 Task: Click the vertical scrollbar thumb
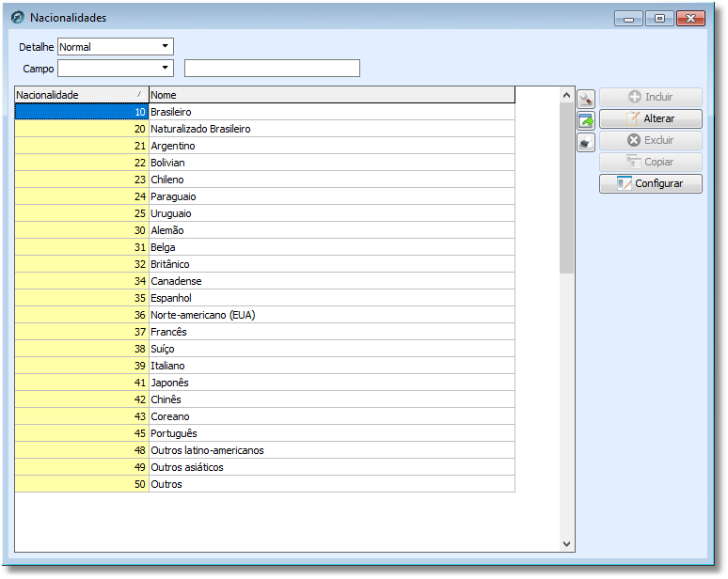pos(566,188)
